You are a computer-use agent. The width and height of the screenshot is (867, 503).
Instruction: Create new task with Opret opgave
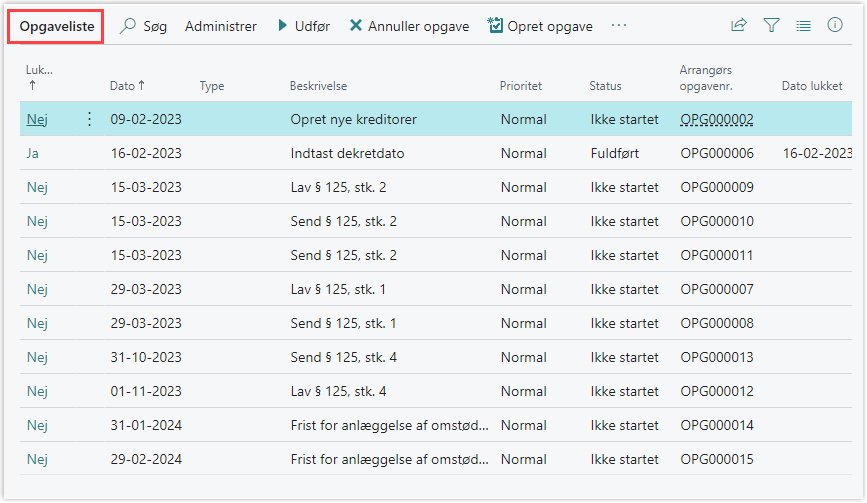click(540, 26)
